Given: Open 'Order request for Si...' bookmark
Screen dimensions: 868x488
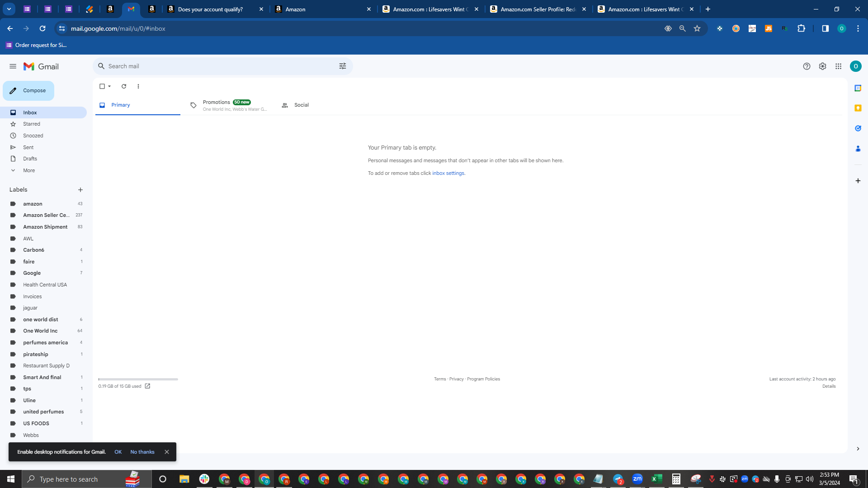Looking at the screenshot, I should [x=36, y=45].
